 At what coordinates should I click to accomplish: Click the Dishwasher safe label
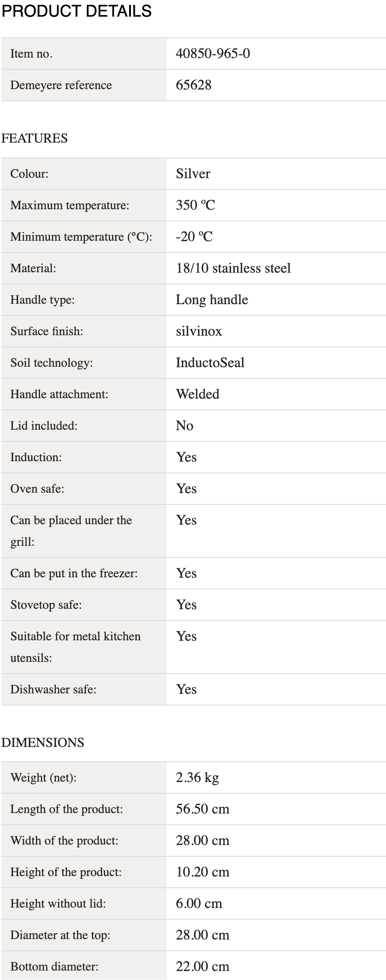pos(54,689)
